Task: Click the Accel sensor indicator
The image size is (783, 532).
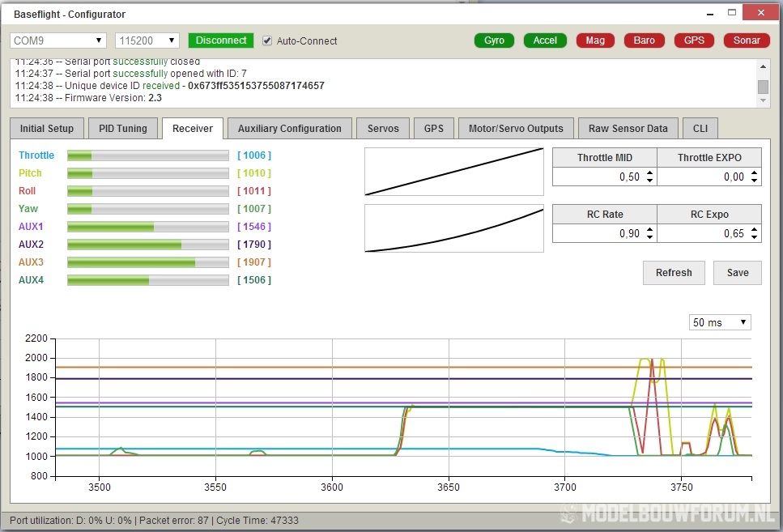Action: point(545,40)
